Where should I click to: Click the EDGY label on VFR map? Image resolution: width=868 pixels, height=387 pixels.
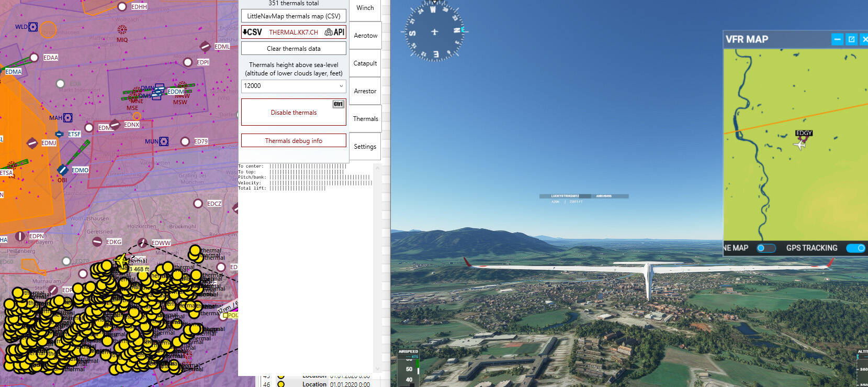(804, 133)
